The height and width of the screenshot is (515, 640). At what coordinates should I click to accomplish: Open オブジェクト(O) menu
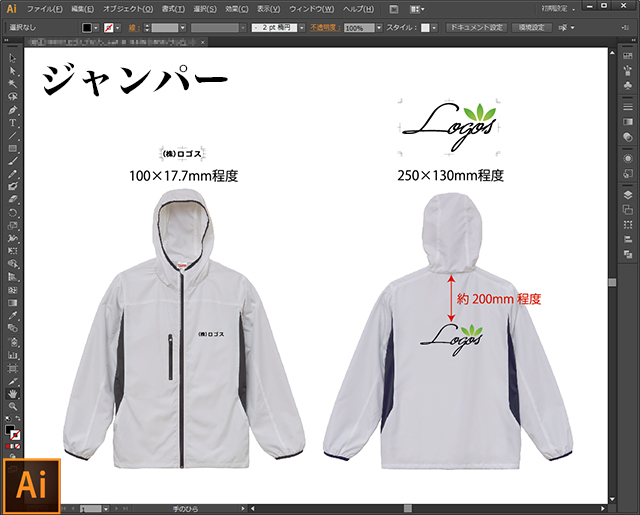click(x=128, y=9)
